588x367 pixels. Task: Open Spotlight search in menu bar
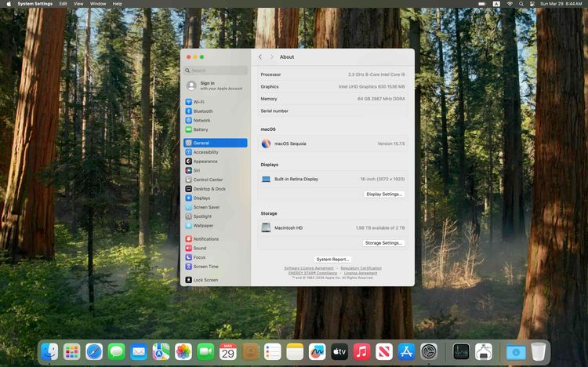tap(521, 4)
